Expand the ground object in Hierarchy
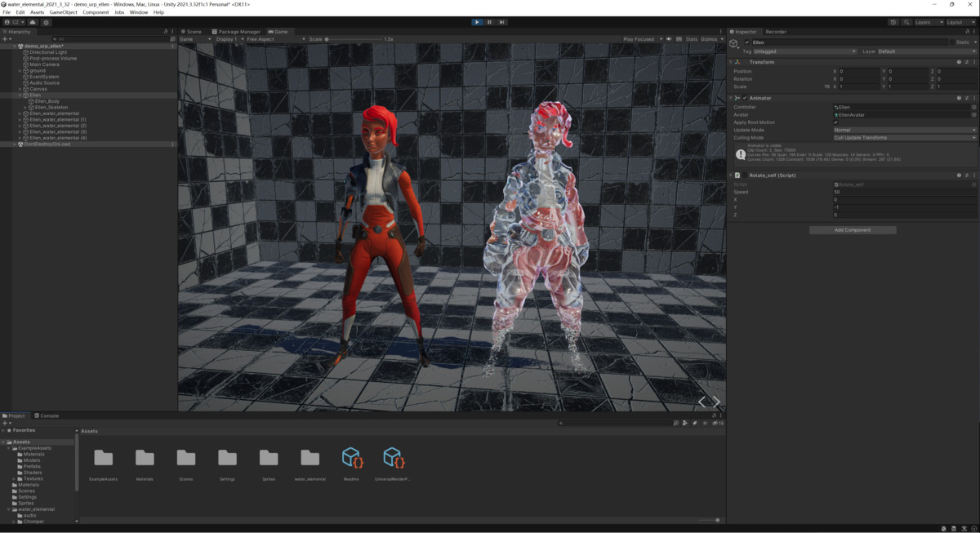This screenshot has height=533, width=980. pyautogui.click(x=20, y=71)
